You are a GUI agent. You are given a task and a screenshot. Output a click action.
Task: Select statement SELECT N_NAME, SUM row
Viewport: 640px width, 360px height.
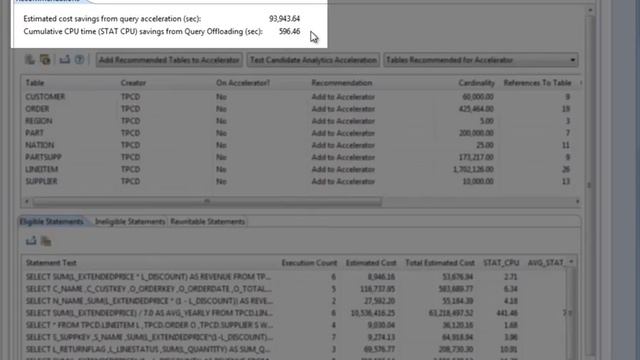click(294, 301)
